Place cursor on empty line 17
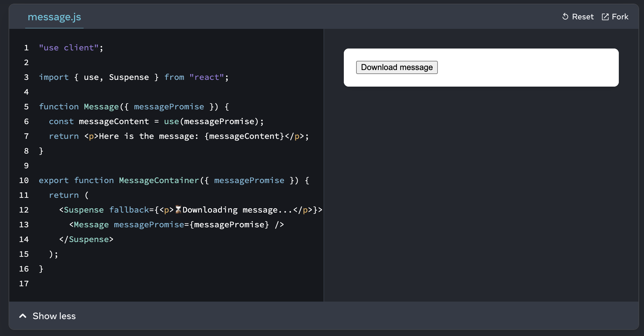Screen dimensions: 644x336 click(x=123, y=284)
